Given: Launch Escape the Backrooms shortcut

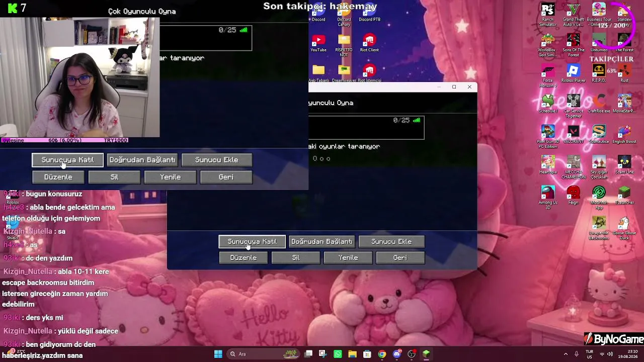Looking at the screenshot, I should [x=599, y=228].
